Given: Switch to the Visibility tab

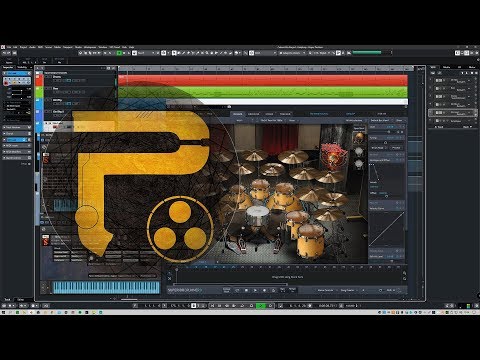Looking at the screenshot, I should 22,67.
